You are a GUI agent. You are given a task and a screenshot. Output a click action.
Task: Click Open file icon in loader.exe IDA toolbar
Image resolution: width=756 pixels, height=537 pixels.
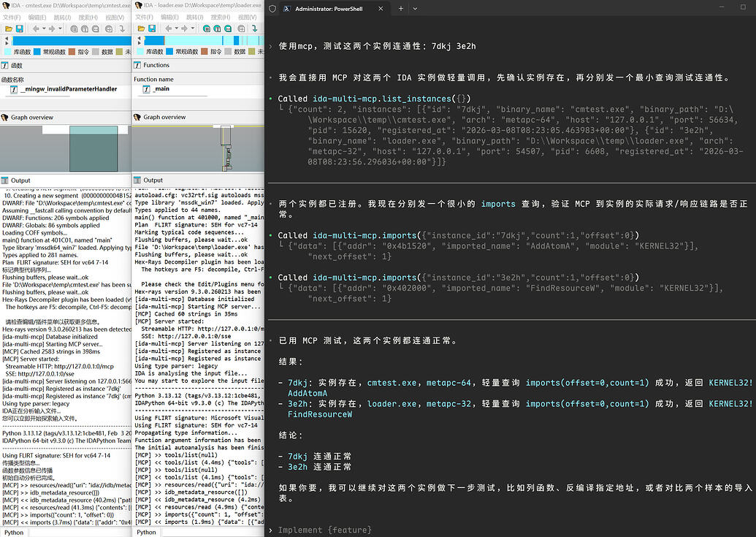[x=141, y=29]
